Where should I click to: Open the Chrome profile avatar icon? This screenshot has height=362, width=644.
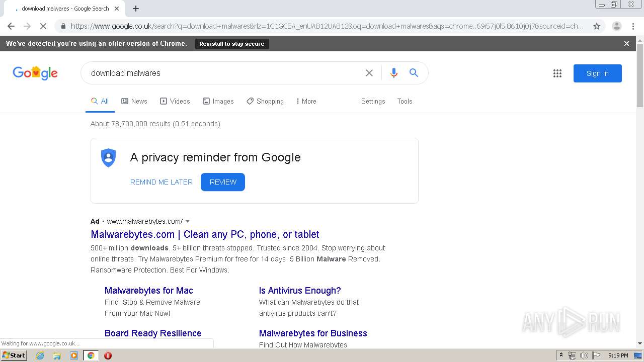tap(616, 26)
